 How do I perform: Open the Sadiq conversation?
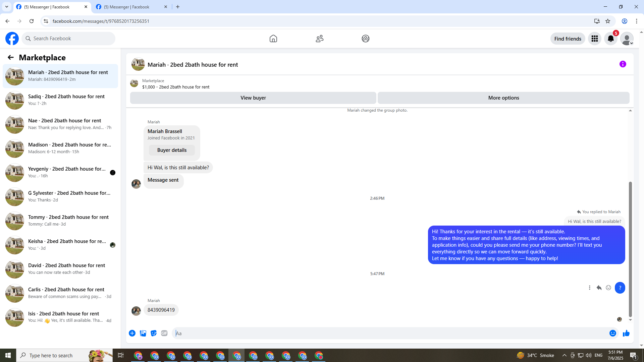click(x=60, y=100)
